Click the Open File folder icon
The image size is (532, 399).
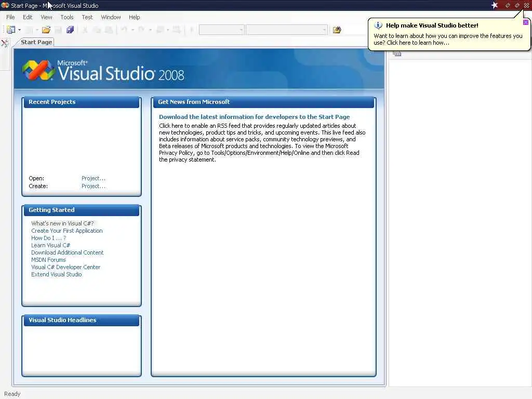[46, 30]
